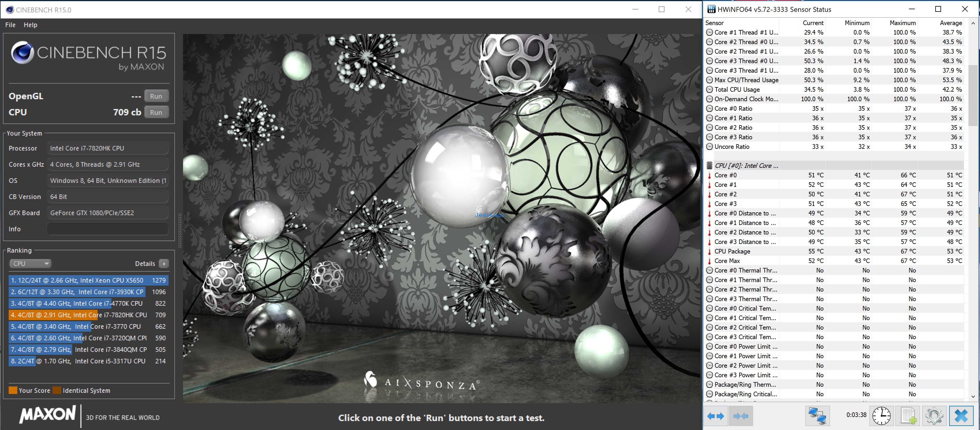The width and height of the screenshot is (980, 430).
Task: Run the CPU benchmark
Action: pos(156,112)
